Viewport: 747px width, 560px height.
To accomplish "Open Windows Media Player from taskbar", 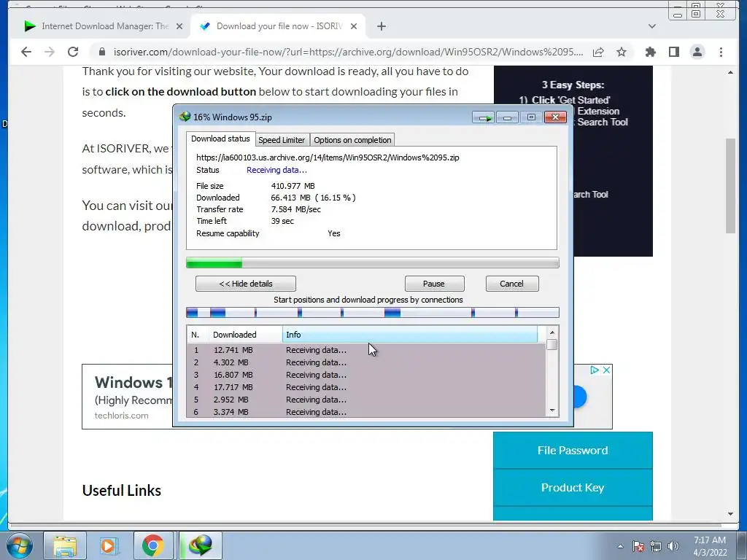I will coord(109,545).
